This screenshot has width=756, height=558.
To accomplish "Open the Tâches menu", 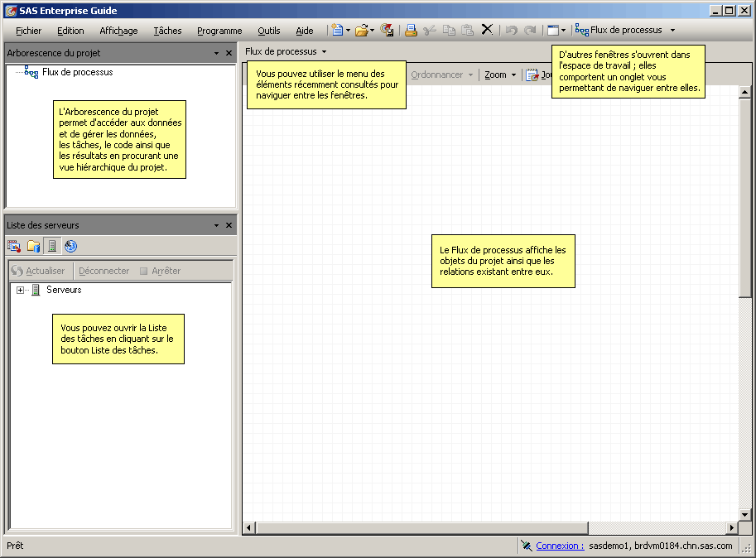I will [x=167, y=31].
